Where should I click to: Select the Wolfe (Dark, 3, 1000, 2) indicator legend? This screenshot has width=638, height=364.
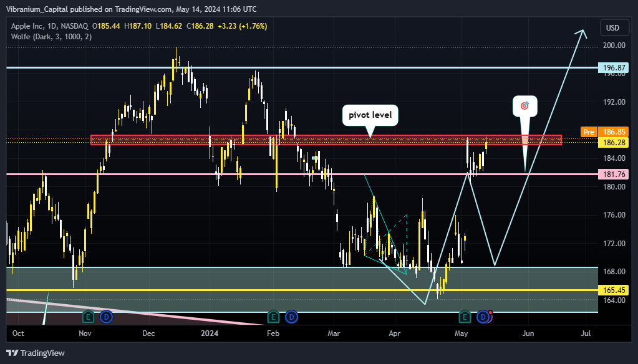pyautogui.click(x=51, y=37)
